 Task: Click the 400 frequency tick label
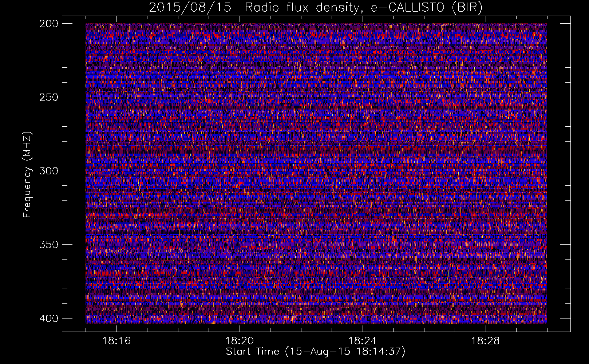point(48,318)
